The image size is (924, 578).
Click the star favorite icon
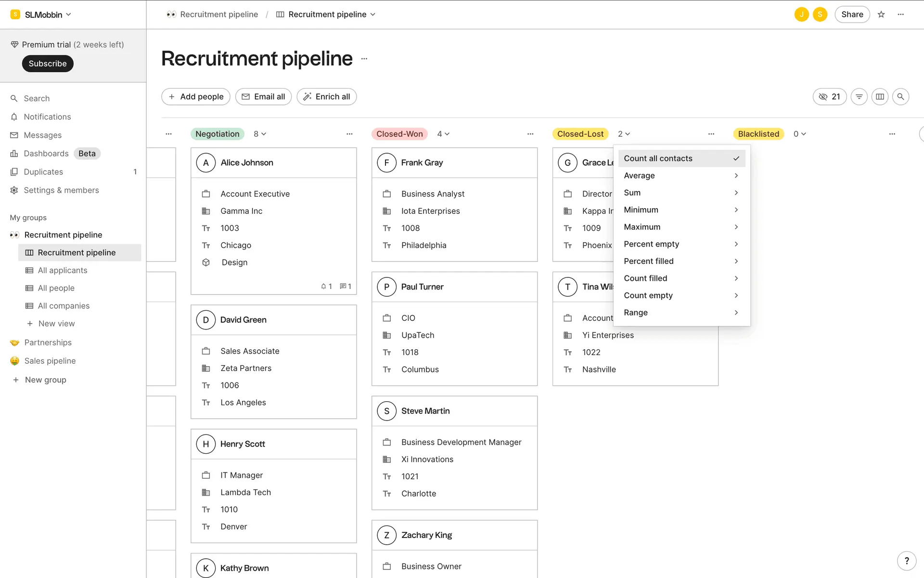coord(881,14)
